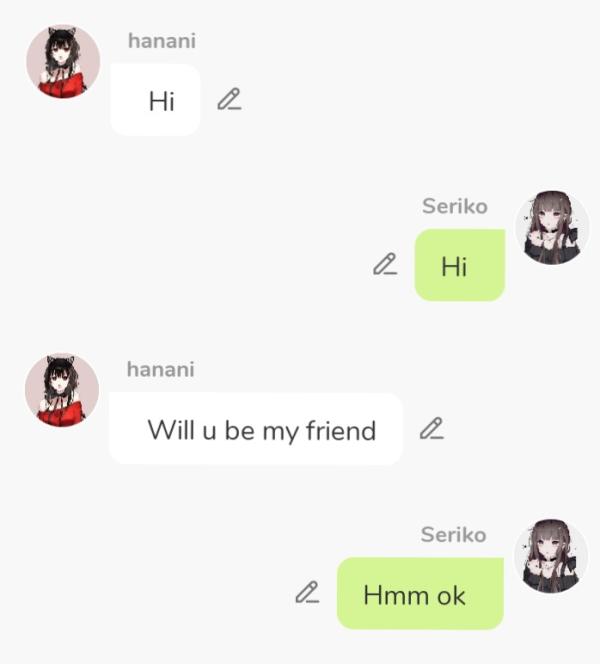The image size is (600, 664).
Task: Click the word "Will" in hanani's message
Action: [x=171, y=430]
